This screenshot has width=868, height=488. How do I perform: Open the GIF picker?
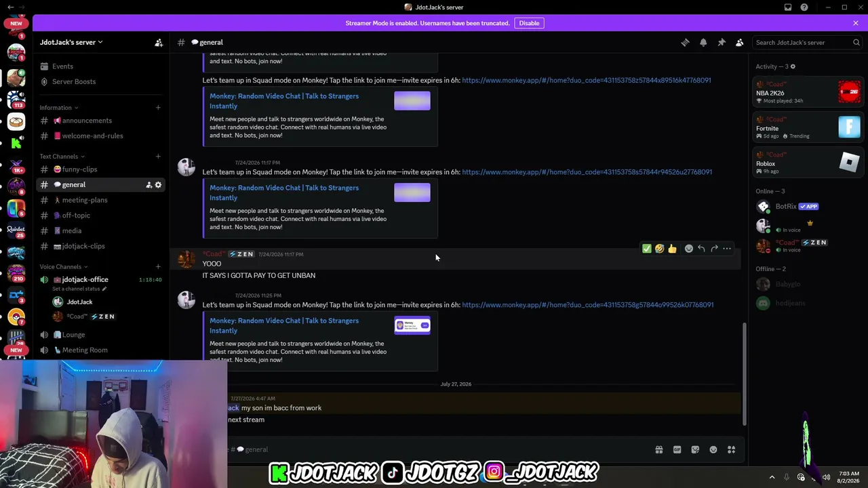click(677, 449)
